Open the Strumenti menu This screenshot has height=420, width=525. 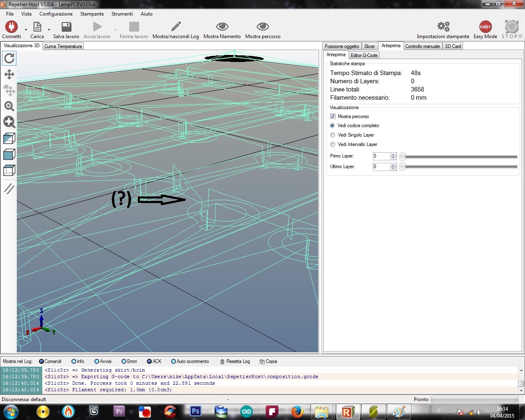coord(122,14)
